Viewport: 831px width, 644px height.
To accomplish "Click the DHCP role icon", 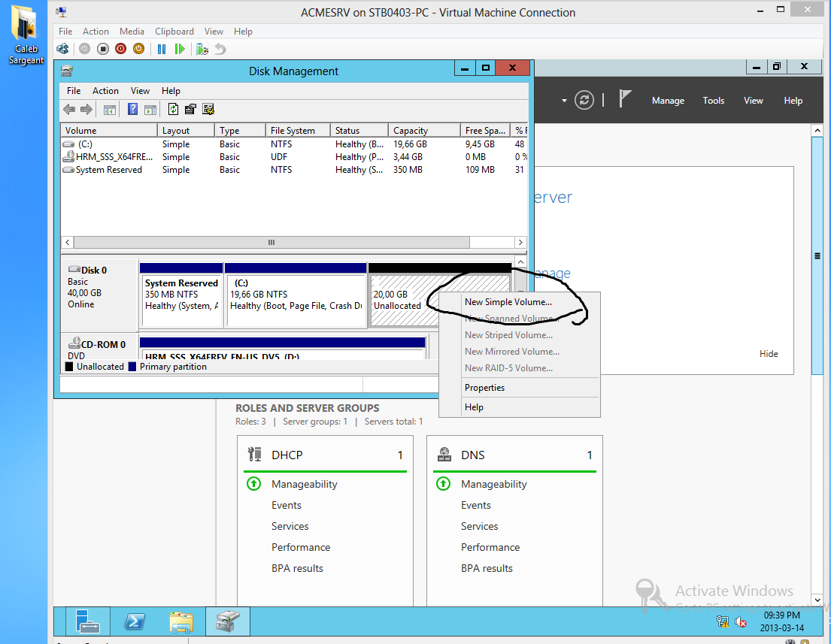I will pyautogui.click(x=254, y=455).
